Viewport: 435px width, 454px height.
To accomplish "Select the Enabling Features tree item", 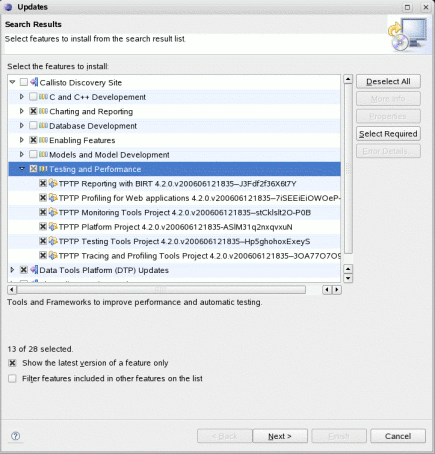I will (82, 140).
